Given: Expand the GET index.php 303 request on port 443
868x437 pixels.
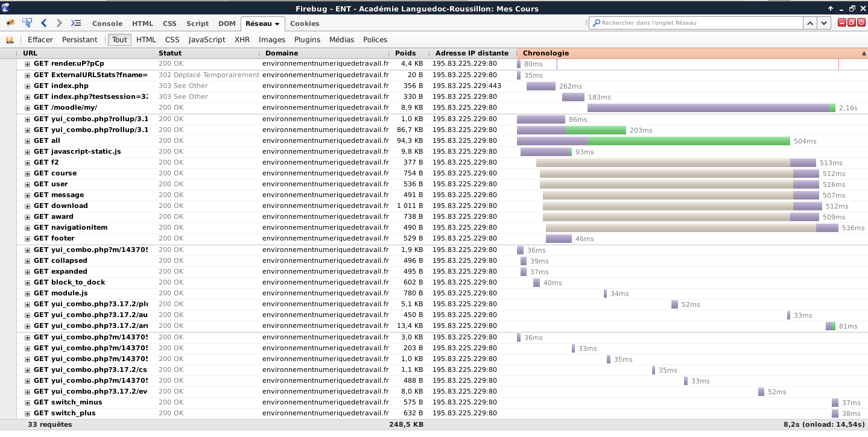Looking at the screenshot, I should [x=27, y=86].
